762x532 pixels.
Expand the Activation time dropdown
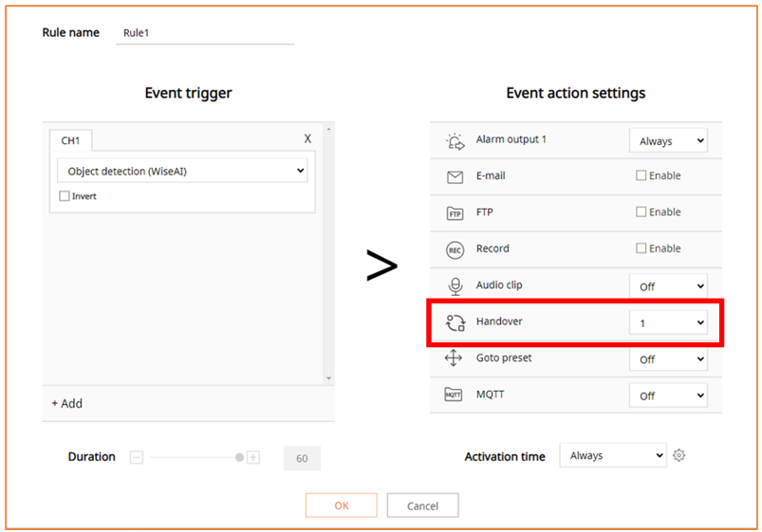click(x=613, y=455)
